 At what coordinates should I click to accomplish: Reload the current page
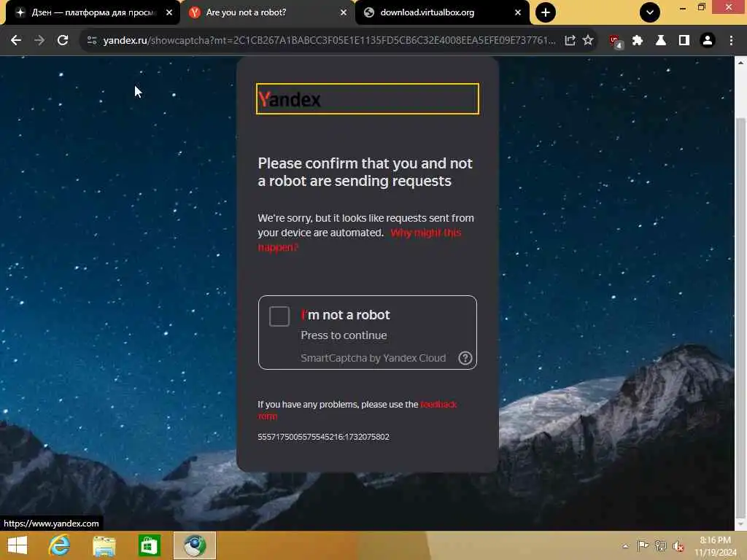pos(63,41)
